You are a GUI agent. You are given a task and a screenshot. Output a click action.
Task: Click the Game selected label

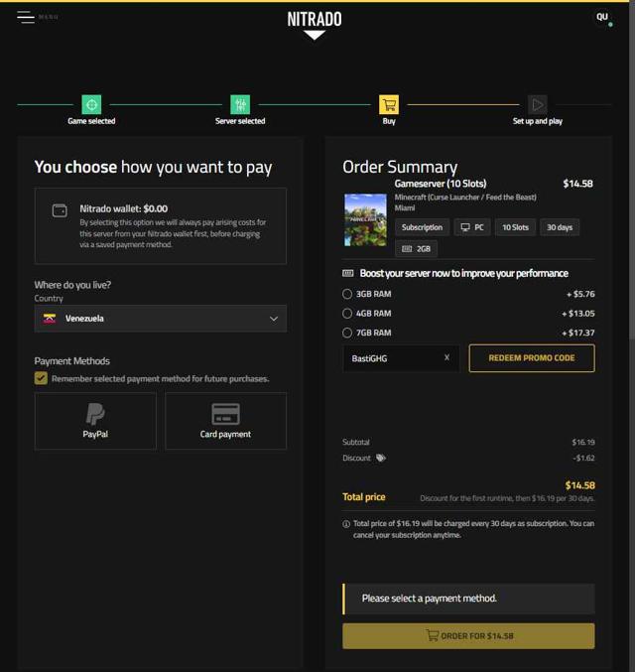[91, 121]
